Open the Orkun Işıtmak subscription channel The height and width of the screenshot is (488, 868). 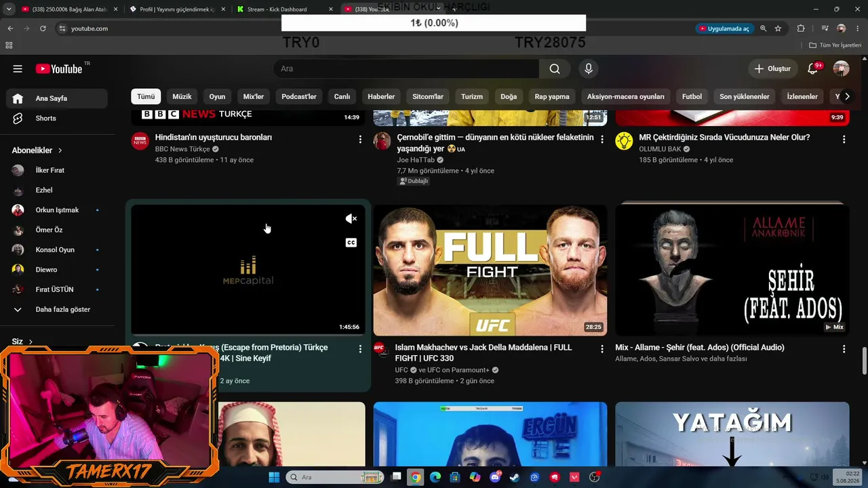pyautogui.click(x=57, y=210)
